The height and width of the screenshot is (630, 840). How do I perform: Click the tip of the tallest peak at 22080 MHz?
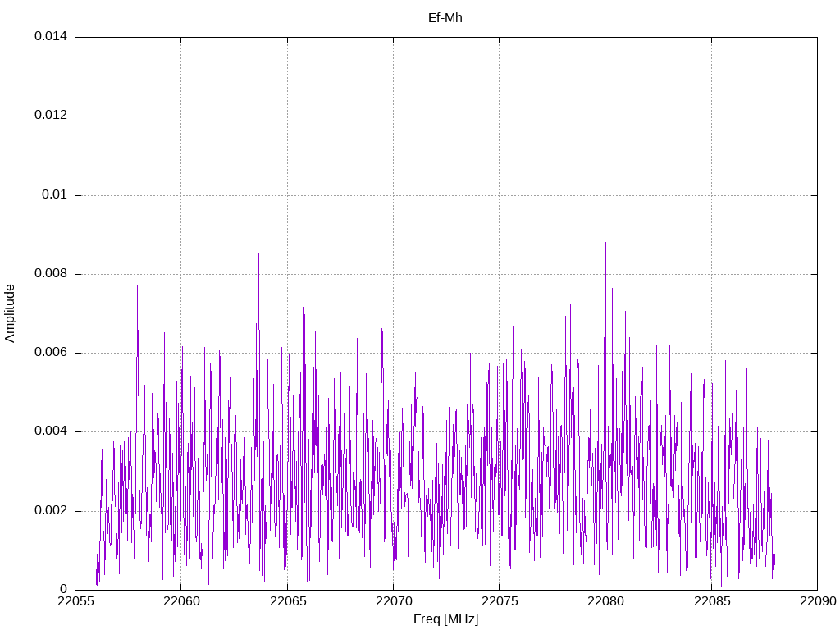pos(605,57)
